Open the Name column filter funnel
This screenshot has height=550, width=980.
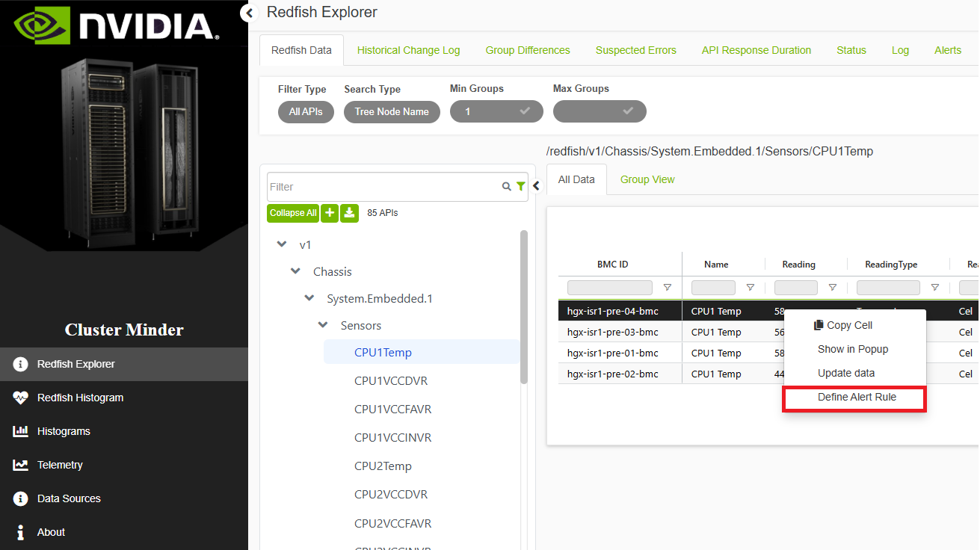(x=751, y=288)
